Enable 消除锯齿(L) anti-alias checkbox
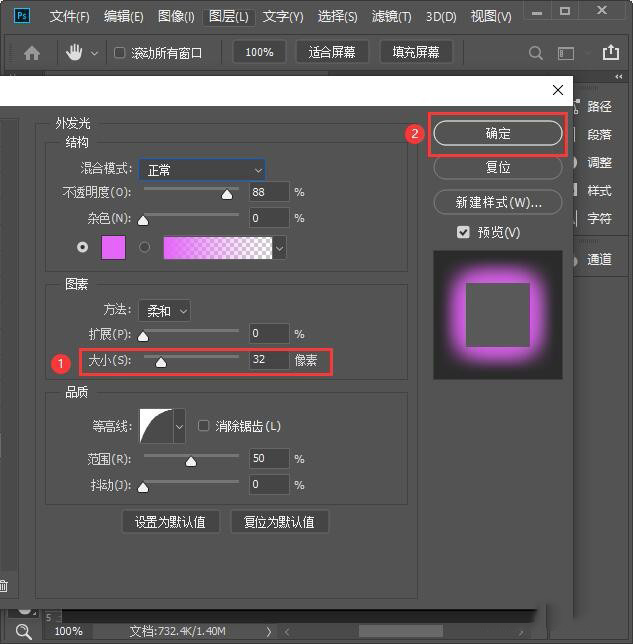The width and height of the screenshot is (633, 644). click(x=203, y=426)
